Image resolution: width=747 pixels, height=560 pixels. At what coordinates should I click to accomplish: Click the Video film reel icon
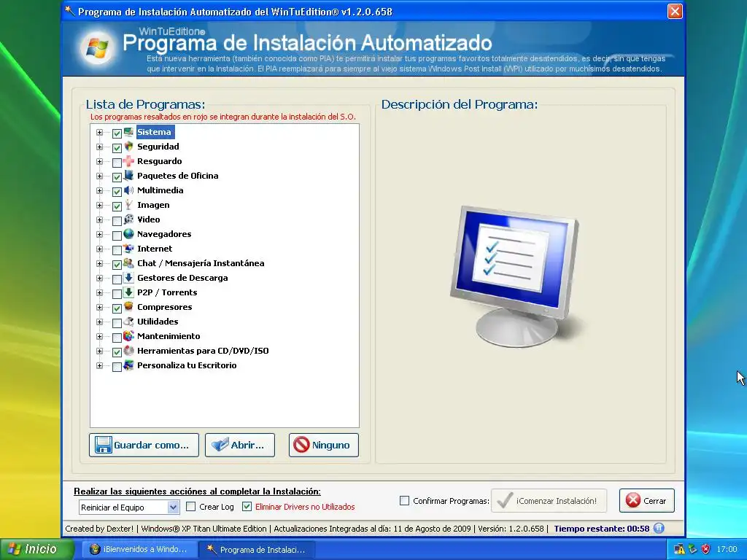coord(128,219)
